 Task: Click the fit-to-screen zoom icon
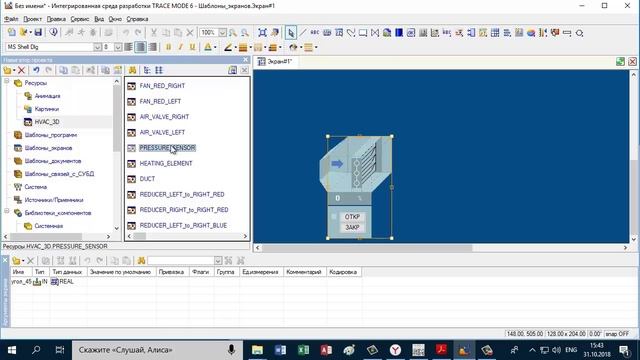pyautogui.click(x=262, y=33)
